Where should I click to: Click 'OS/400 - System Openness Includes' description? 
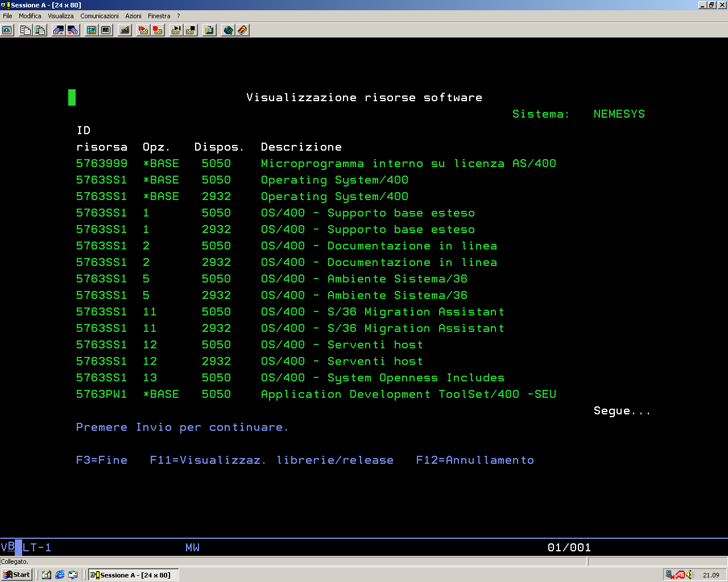point(383,377)
